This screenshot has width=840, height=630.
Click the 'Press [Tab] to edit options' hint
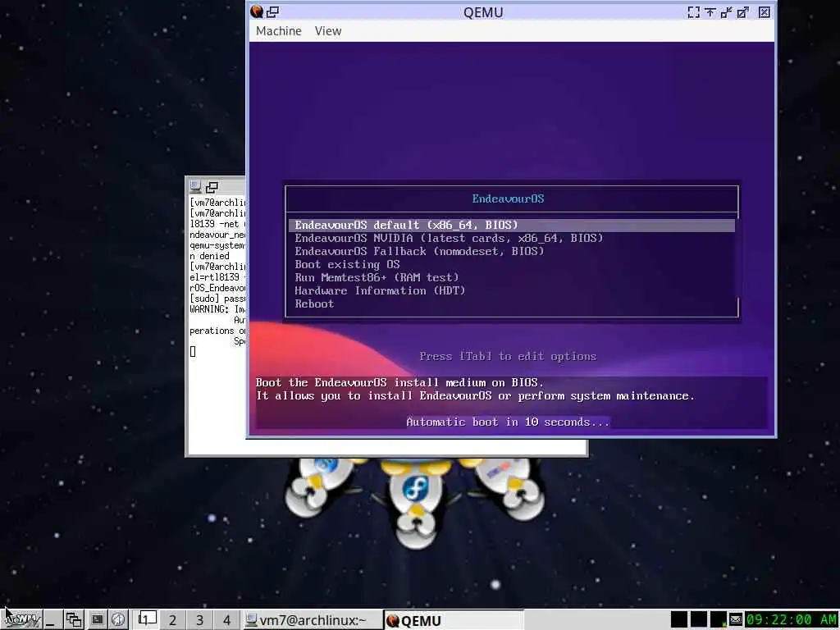point(508,356)
